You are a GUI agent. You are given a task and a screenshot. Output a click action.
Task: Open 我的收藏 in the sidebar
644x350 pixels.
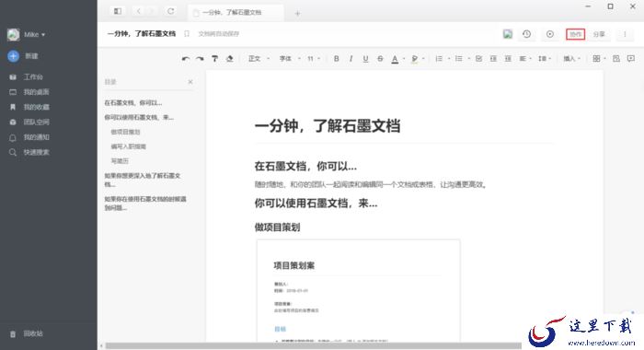29,107
